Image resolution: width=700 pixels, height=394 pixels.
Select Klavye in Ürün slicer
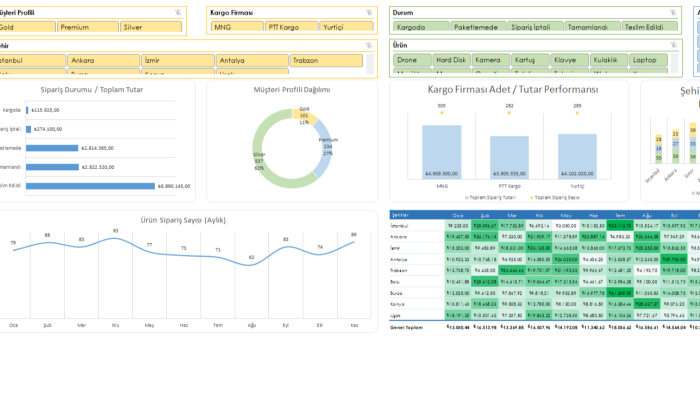tap(569, 60)
